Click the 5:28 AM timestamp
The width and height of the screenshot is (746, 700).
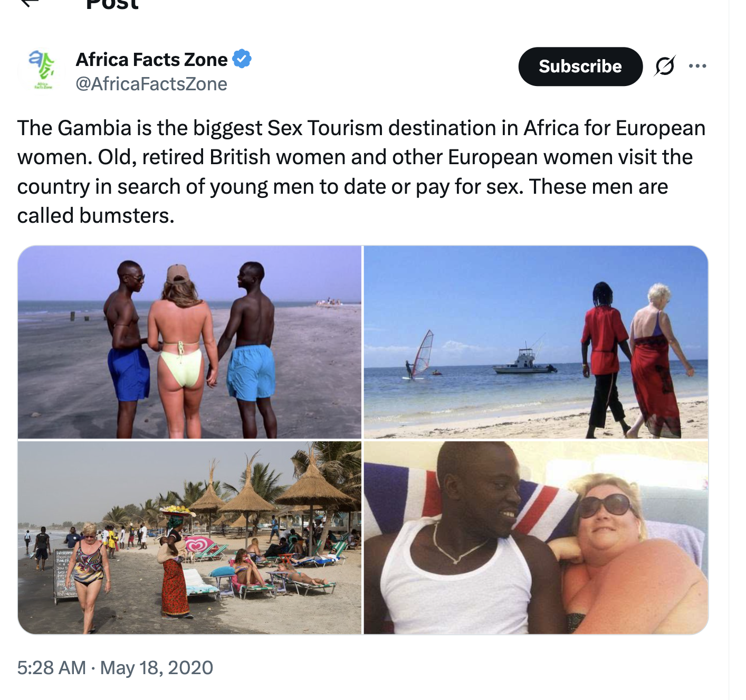(51, 668)
